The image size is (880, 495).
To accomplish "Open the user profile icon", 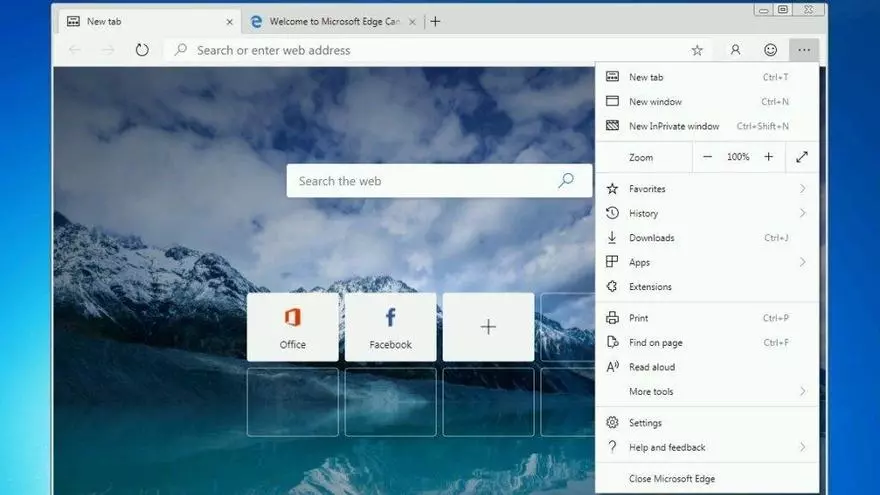I will pyautogui.click(x=736, y=50).
